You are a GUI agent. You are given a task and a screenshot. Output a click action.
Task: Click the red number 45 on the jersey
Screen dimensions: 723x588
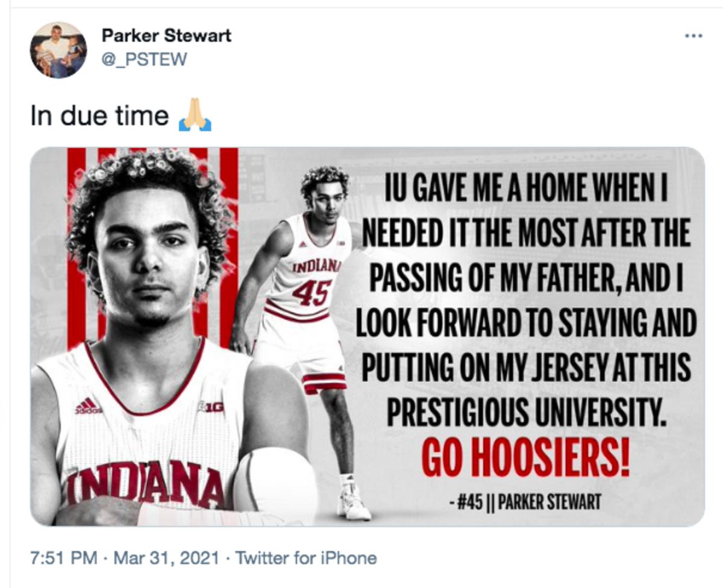pyautogui.click(x=311, y=293)
